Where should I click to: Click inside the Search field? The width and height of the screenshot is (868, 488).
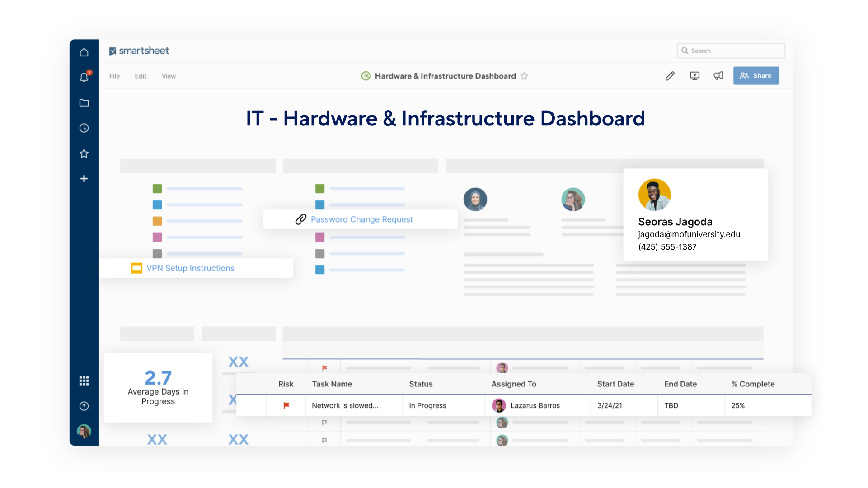731,51
